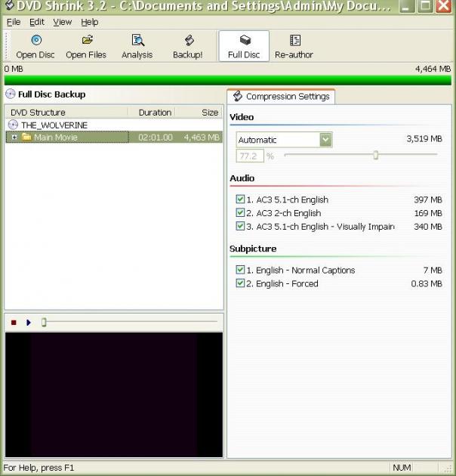Open the Edit menu
Screen dimensions: 456x476
pyautogui.click(x=37, y=22)
